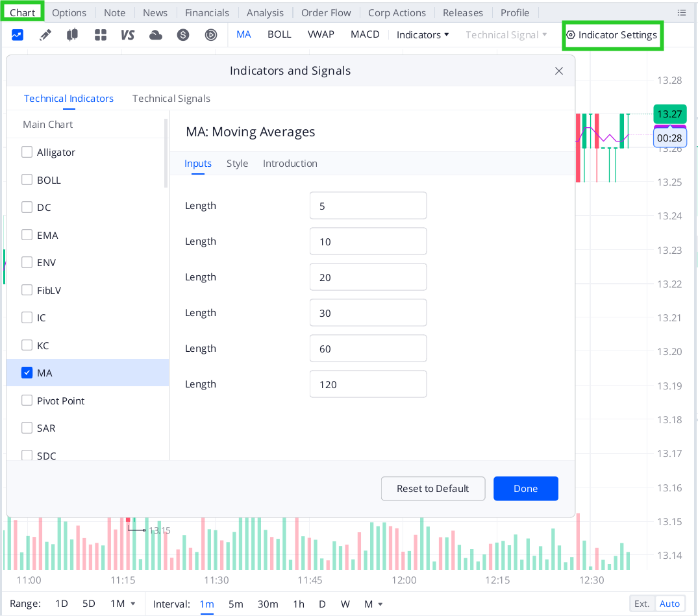Uncheck the MA indicator checkbox
Screen dimensions: 698x616
(x=27, y=373)
